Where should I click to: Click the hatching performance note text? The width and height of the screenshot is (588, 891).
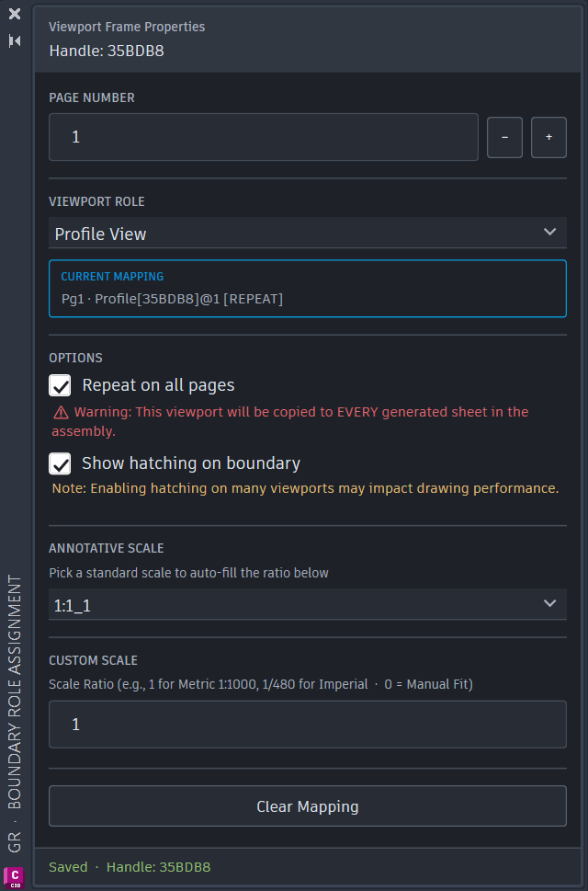pos(305,488)
